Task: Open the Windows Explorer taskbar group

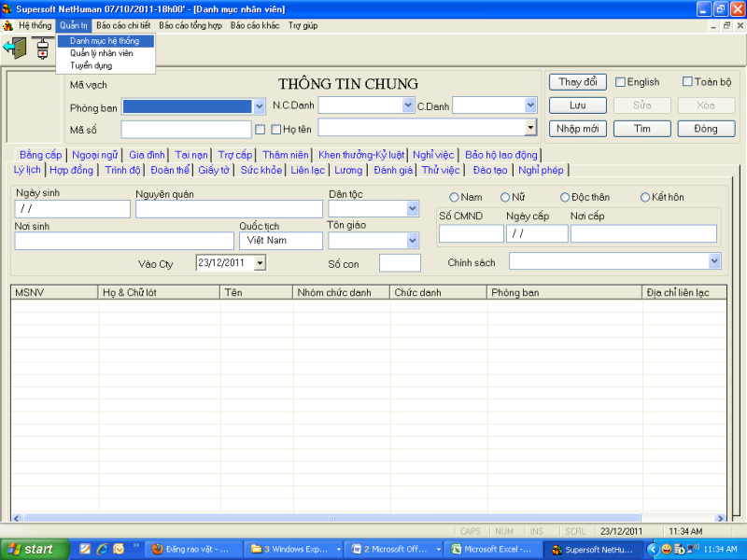Action: click(296, 549)
